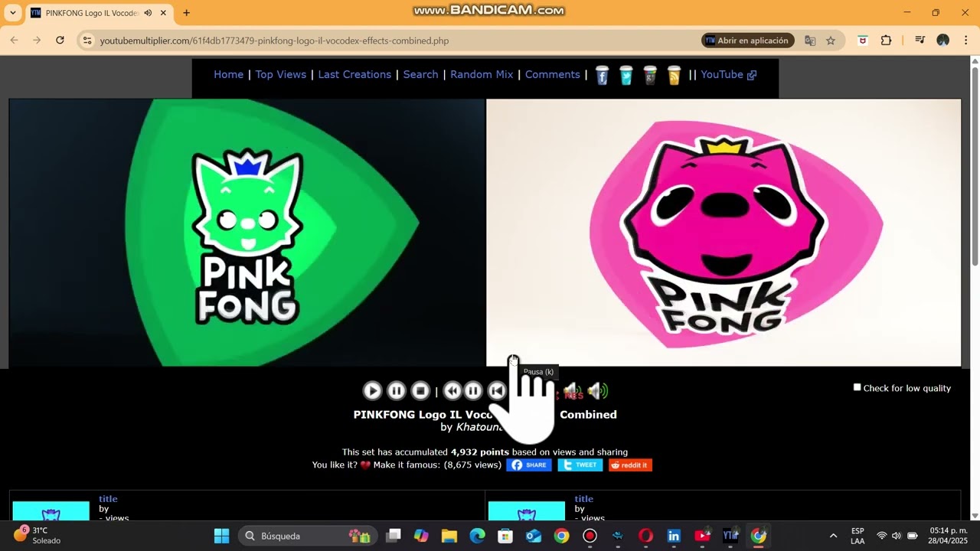Click the orange cup icon in navigation
The width and height of the screenshot is (980, 551).
674,75
